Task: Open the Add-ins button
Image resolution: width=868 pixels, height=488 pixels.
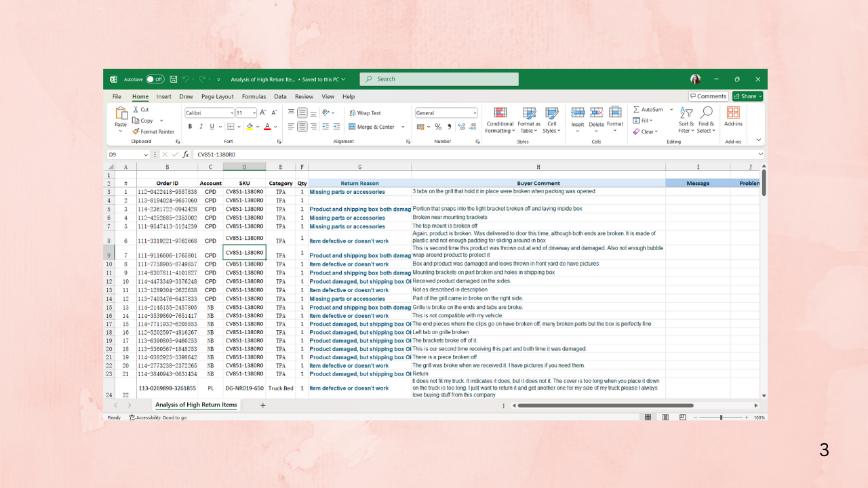Action: click(733, 117)
